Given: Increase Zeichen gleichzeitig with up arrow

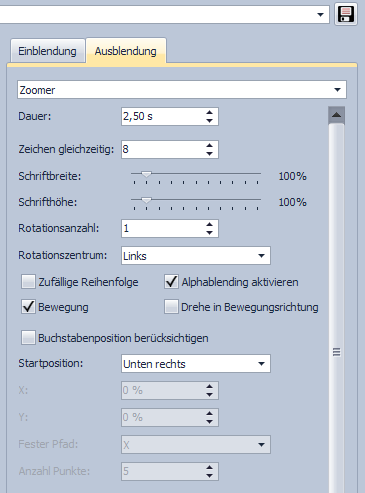Looking at the screenshot, I should tap(209, 146).
